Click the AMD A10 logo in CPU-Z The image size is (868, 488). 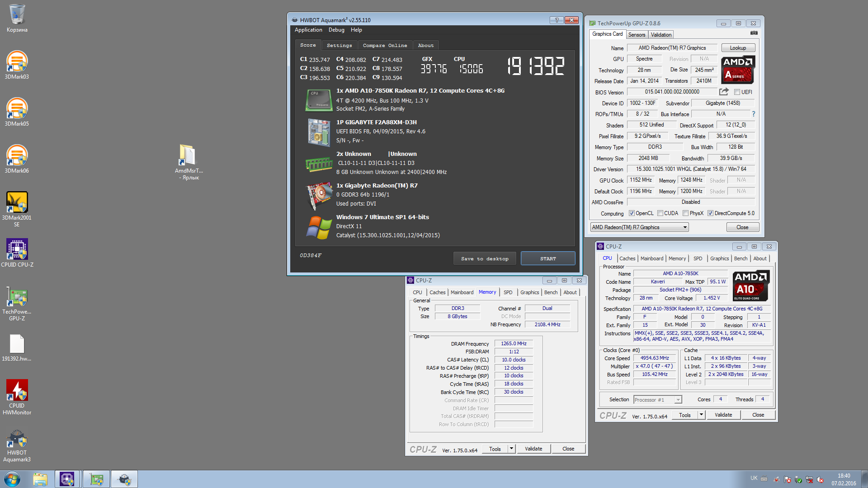coord(750,286)
